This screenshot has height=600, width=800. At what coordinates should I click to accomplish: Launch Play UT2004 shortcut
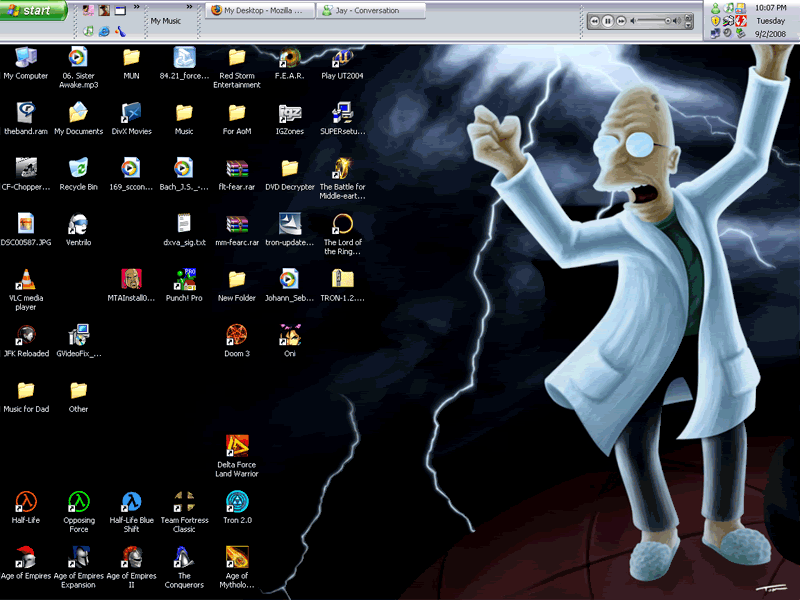[x=342, y=57]
